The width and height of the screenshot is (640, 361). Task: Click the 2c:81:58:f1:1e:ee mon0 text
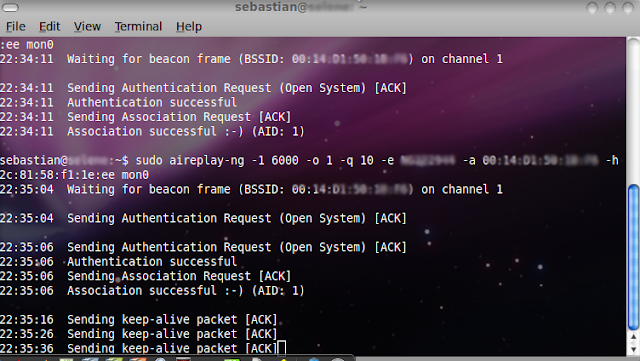click(x=74, y=175)
